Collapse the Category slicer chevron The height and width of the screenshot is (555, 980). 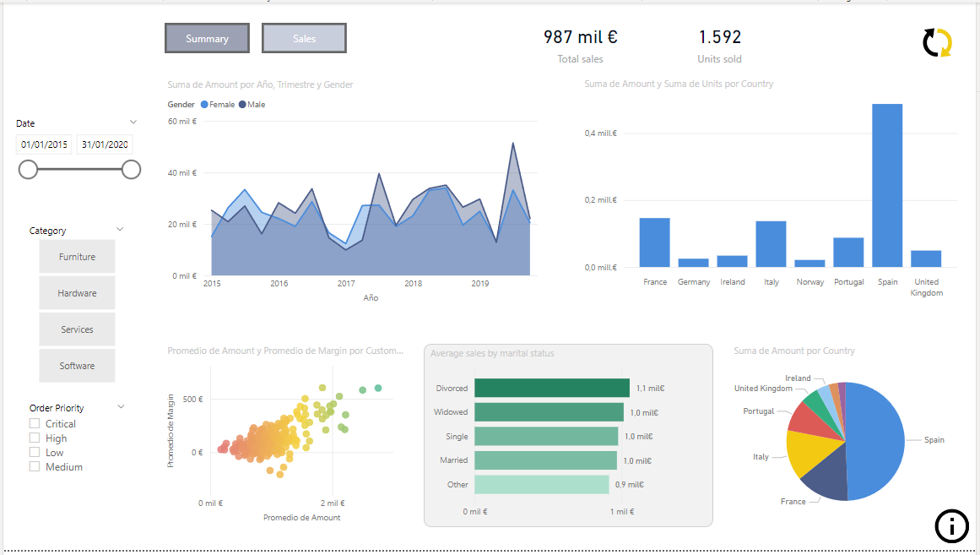(120, 230)
